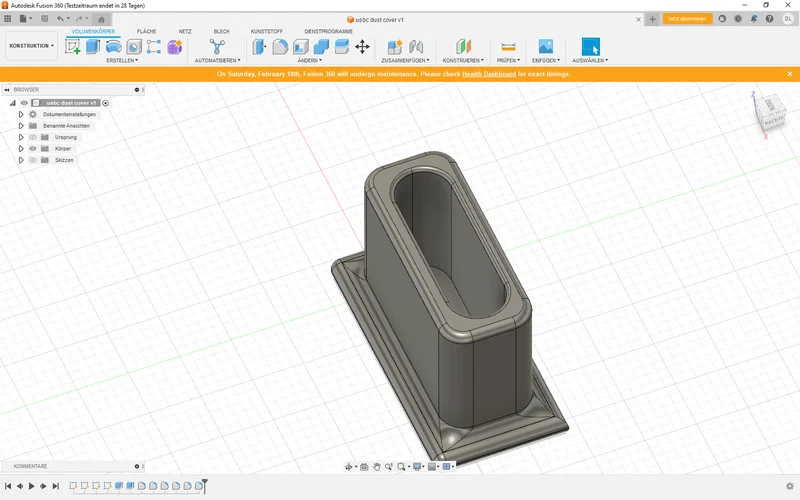Open the Data Panel grid icon
The width and height of the screenshot is (800, 500).
click(8, 19)
